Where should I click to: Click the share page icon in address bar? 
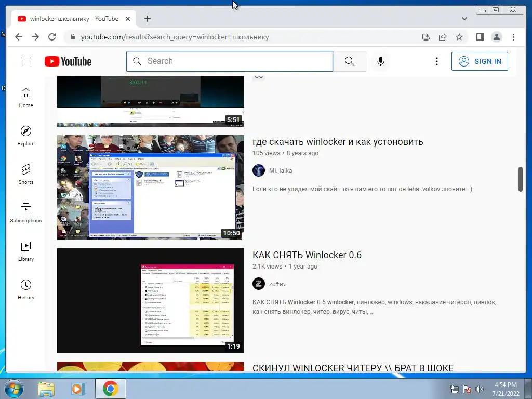coord(443,37)
